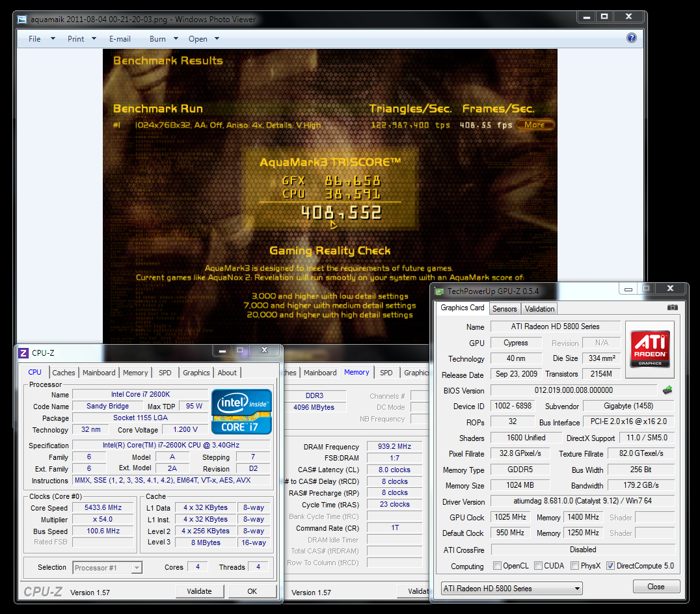Click GPU-Z screenshot camera icon
Screen dimensions: 700x614
tap(672, 308)
